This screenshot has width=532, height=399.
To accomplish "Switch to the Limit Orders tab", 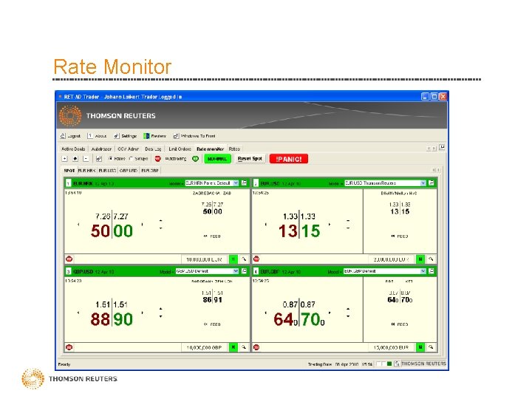I will 180,149.
